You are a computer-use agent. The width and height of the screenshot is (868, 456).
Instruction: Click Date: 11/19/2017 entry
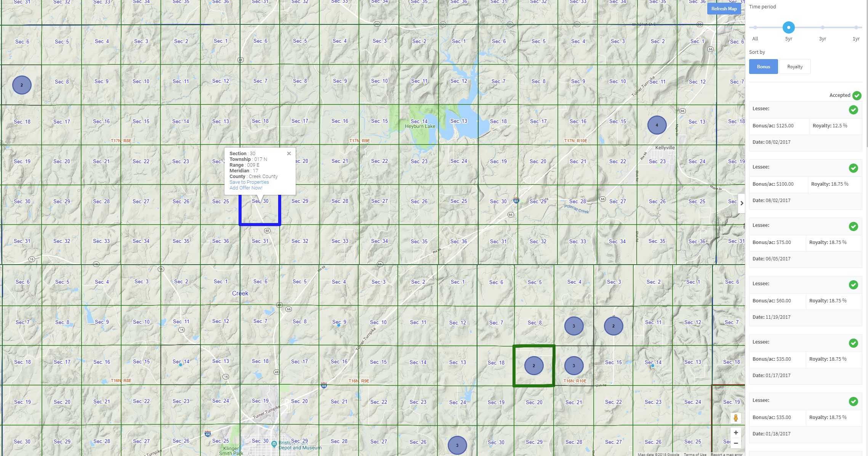pos(772,317)
